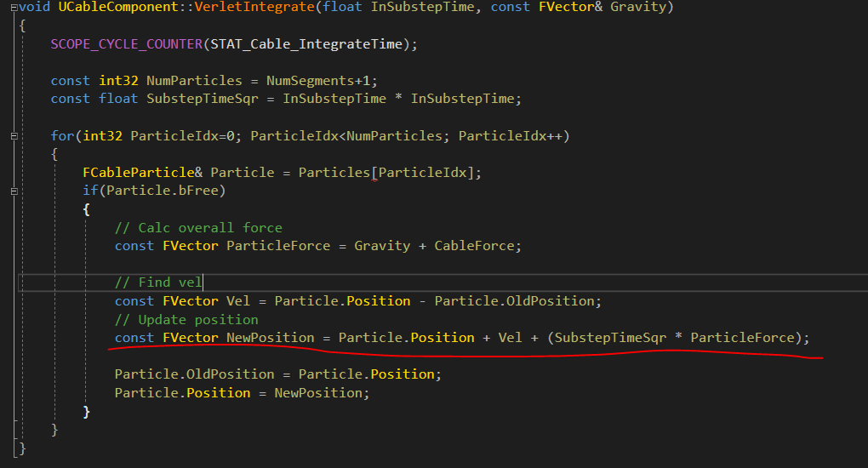The width and height of the screenshot is (868, 468).
Task: Click Particles[ParticleIdx] array access
Action: coord(386,173)
